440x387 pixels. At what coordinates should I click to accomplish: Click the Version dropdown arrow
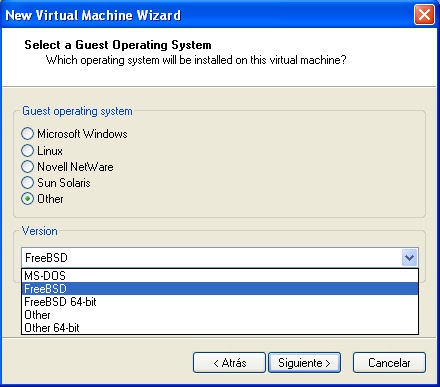(409, 258)
